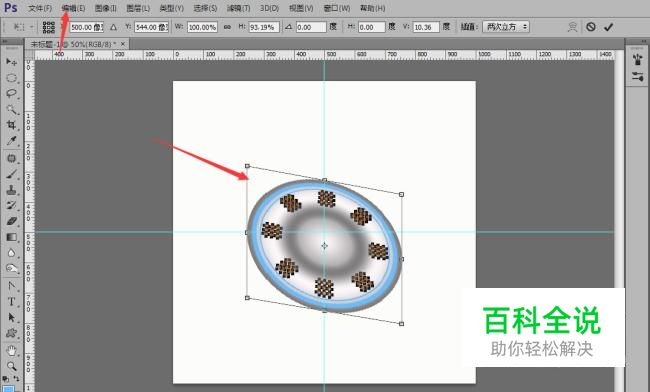Select the History Brush tool
Image resolution: width=650 pixels, height=392 pixels.
(x=11, y=206)
